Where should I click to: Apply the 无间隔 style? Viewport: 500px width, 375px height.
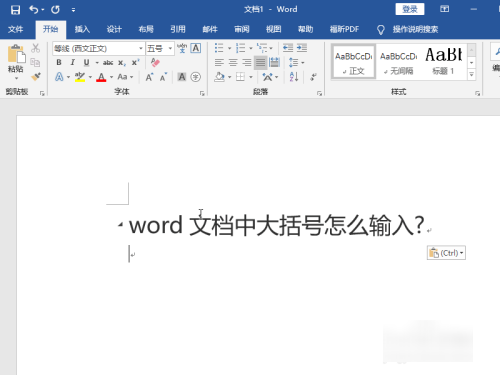398,62
